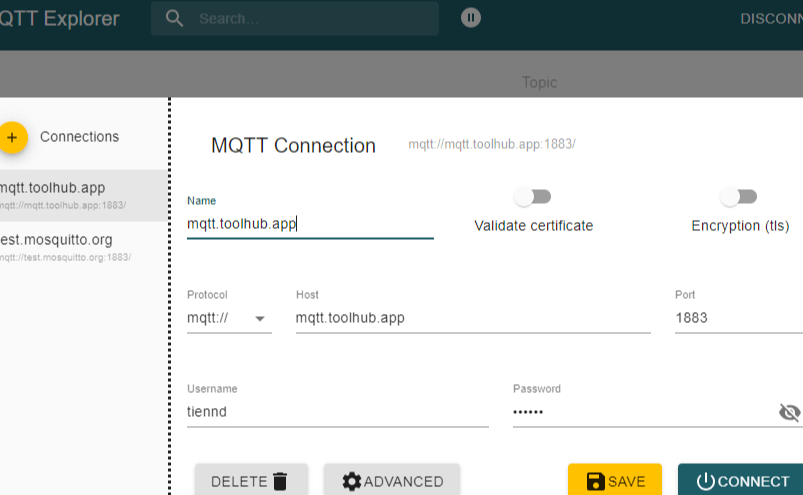The width and height of the screenshot is (803, 495).
Task: Pause updates with the pause icon
Action: pyautogui.click(x=471, y=18)
